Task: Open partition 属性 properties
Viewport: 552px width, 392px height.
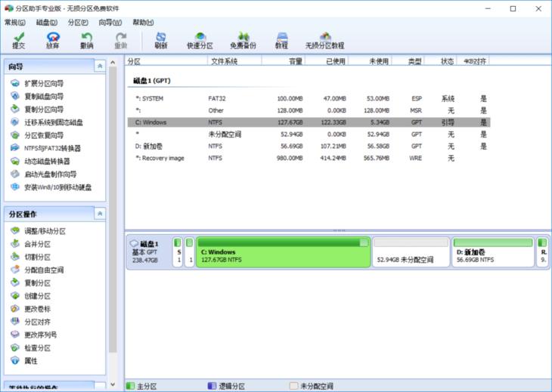Action: [x=24, y=361]
